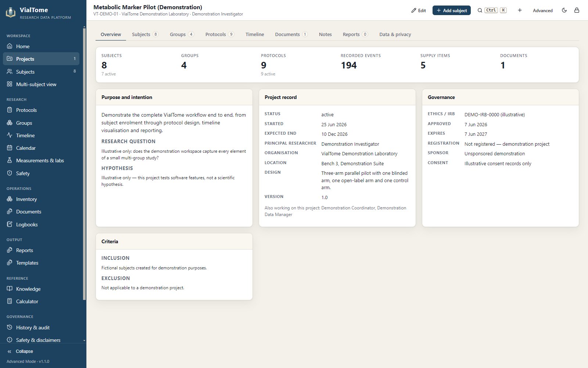Screen dimensions: 588x368
Task: Click Bench 3, Demonstration Suite location
Action: [352, 163]
